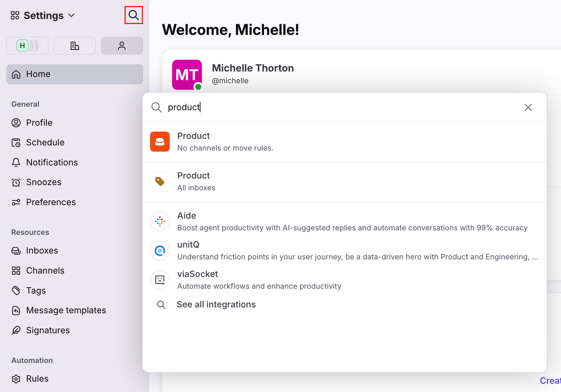Switch to the H workspace tab

click(x=27, y=46)
